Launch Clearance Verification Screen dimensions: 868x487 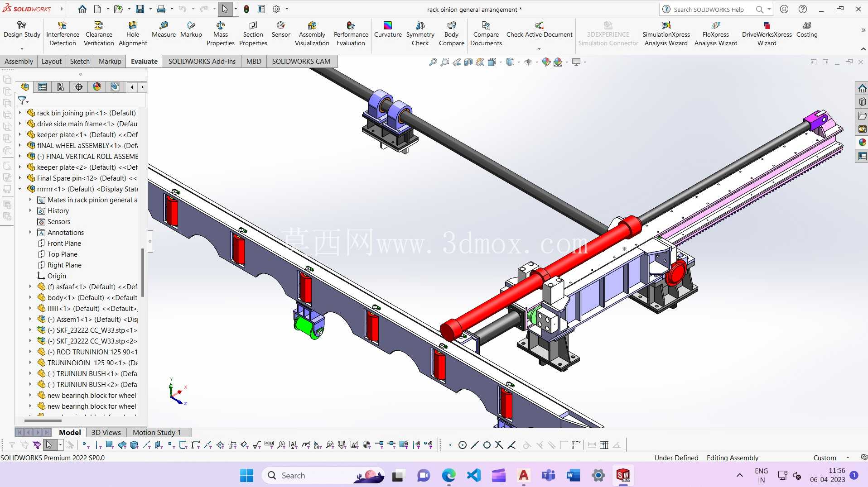pyautogui.click(x=99, y=34)
